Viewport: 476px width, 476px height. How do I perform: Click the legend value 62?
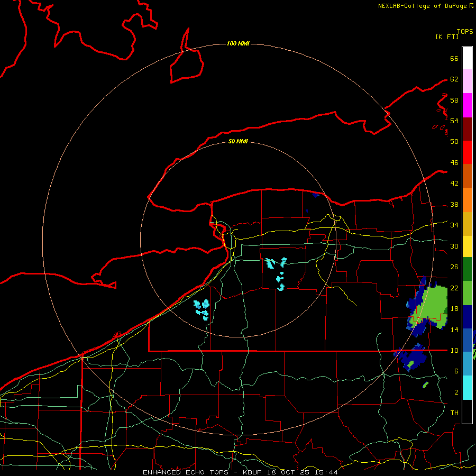(454, 79)
